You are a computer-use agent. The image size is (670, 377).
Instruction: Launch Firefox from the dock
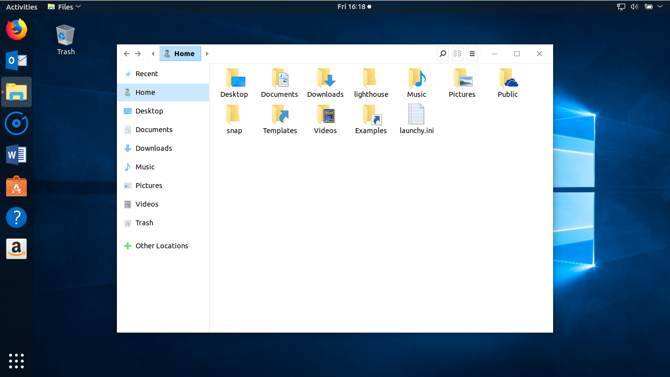tap(16, 29)
